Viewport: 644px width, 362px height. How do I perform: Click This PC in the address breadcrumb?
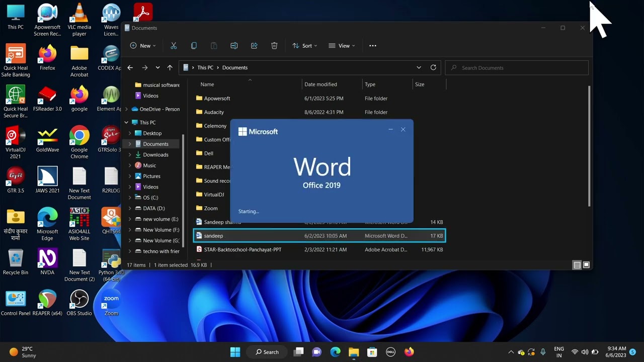[x=205, y=67]
